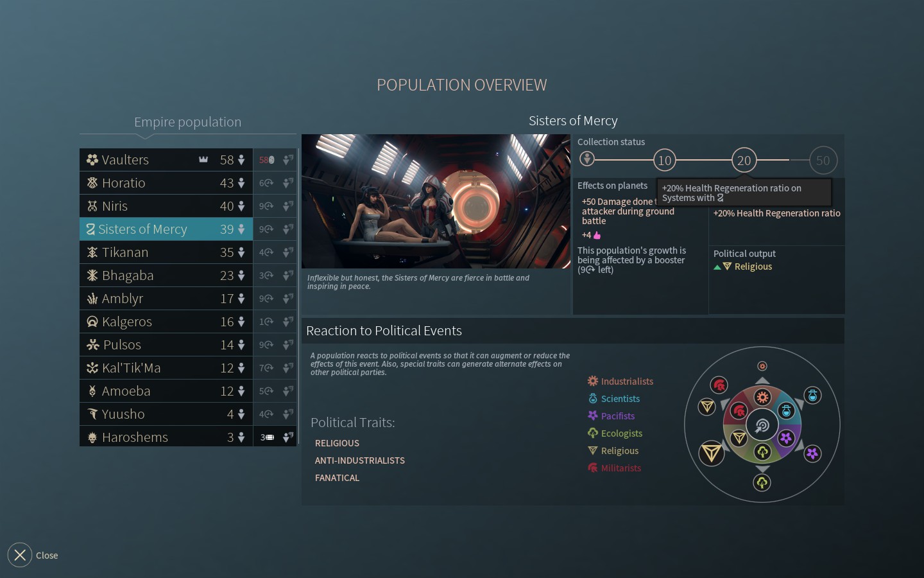Click the population list scrollbar
This screenshot has height=578, width=924.
pos(298,297)
